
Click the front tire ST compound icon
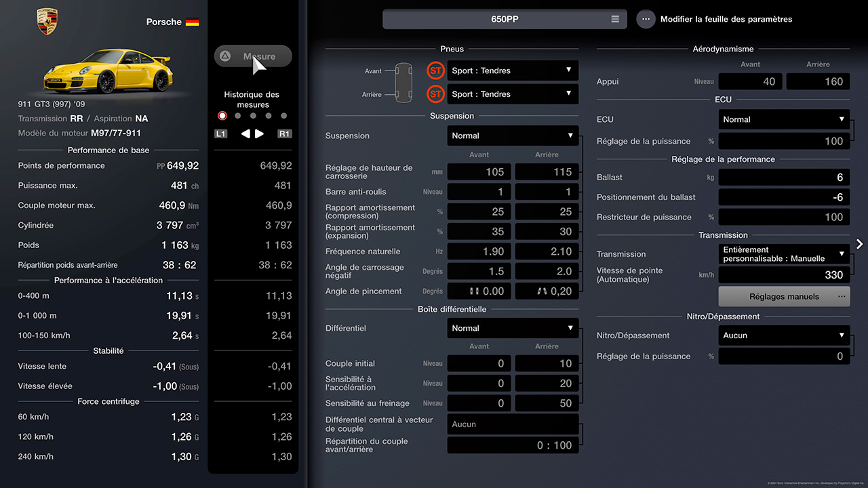click(435, 70)
